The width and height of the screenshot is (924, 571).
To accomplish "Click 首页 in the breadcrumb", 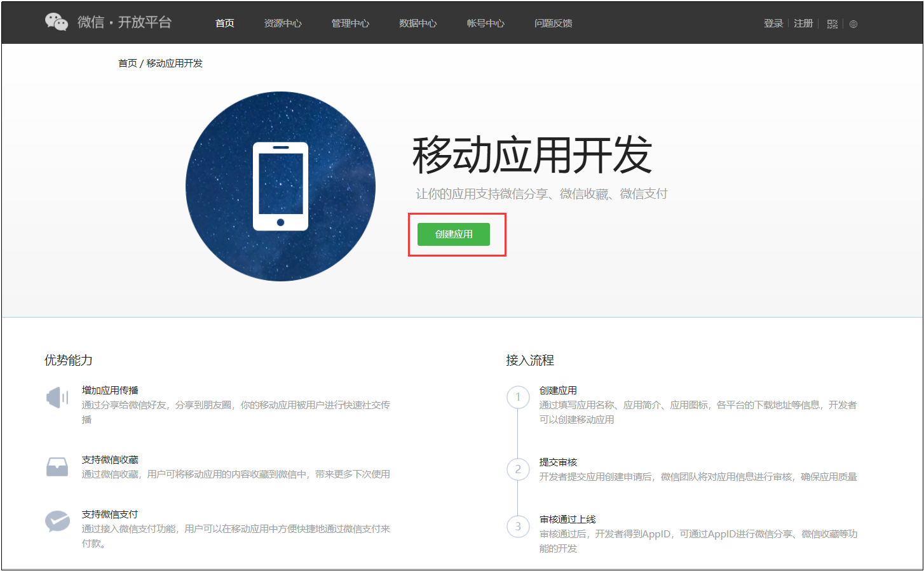I will [x=127, y=64].
